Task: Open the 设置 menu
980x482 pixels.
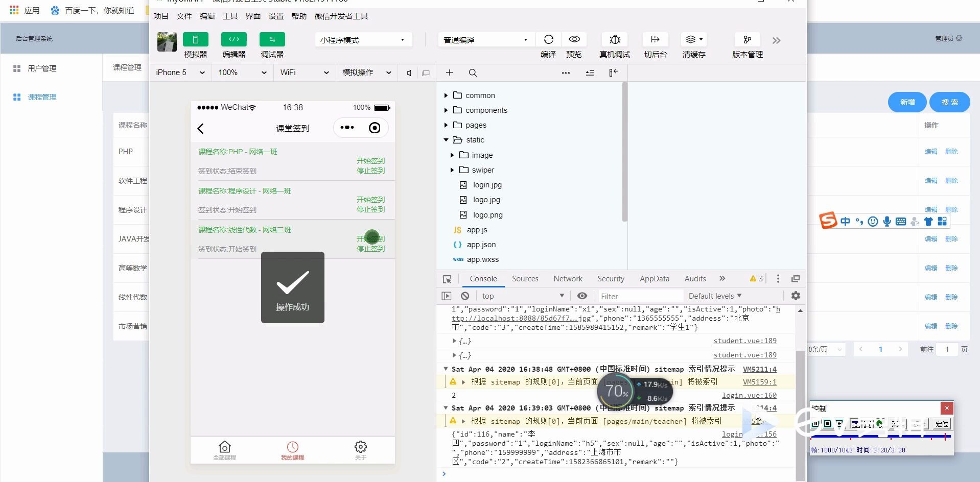Action: pyautogui.click(x=275, y=16)
